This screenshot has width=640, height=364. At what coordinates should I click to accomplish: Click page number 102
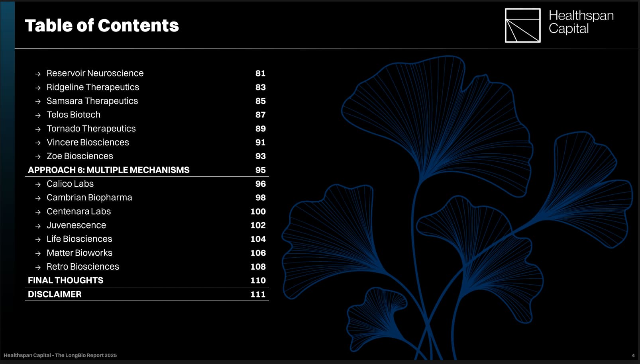[x=258, y=225]
